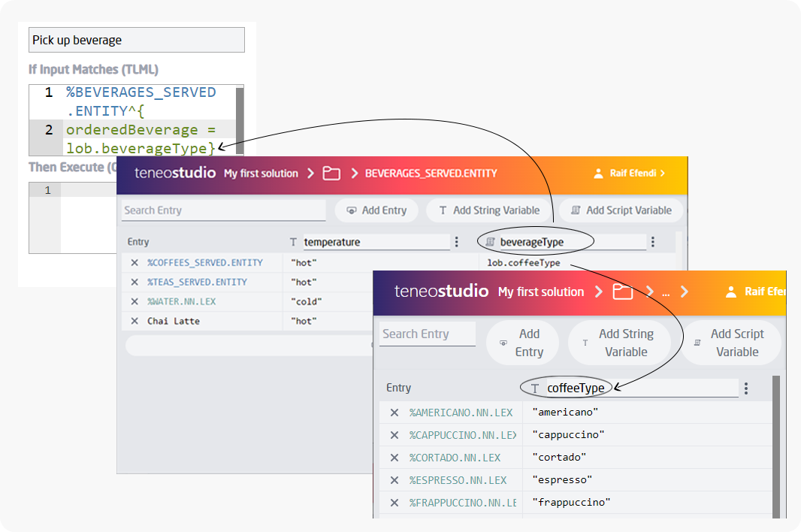Delete the Chai Latte entry
801x532 pixels.
[x=135, y=322]
